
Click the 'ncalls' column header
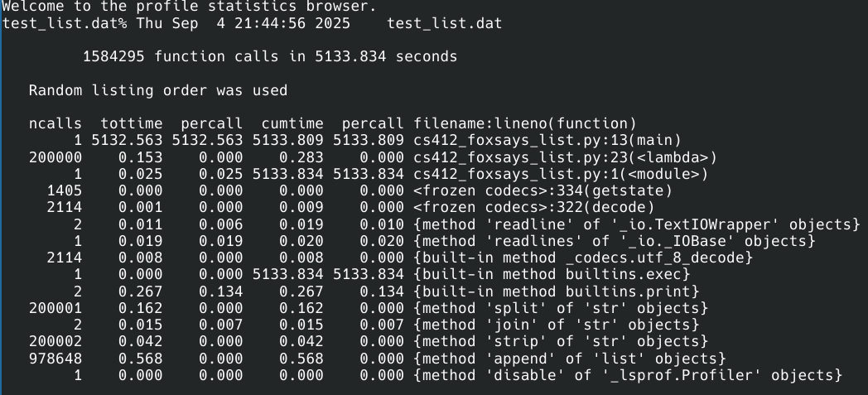55,123
